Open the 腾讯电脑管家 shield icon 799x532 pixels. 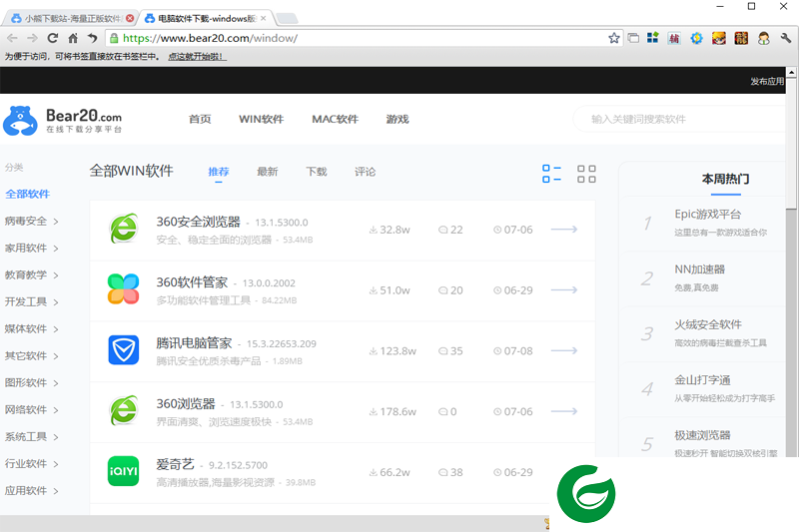point(123,349)
